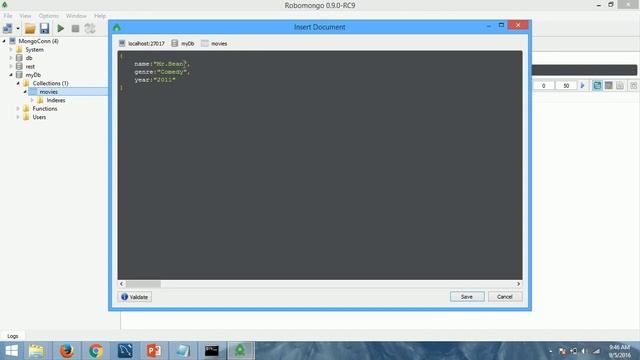Viewport: 640px width, 360px height.
Task: Expand the System folder
Action: coord(11,49)
